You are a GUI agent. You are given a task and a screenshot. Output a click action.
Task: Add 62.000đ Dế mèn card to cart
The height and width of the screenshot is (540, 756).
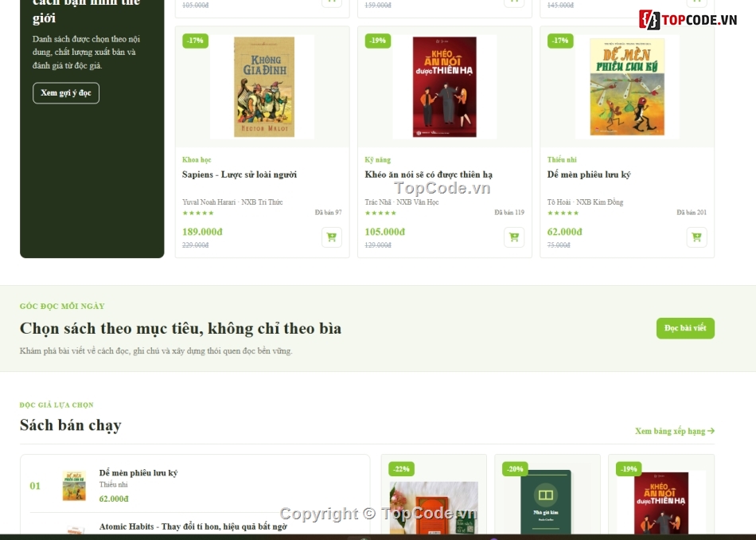(696, 237)
